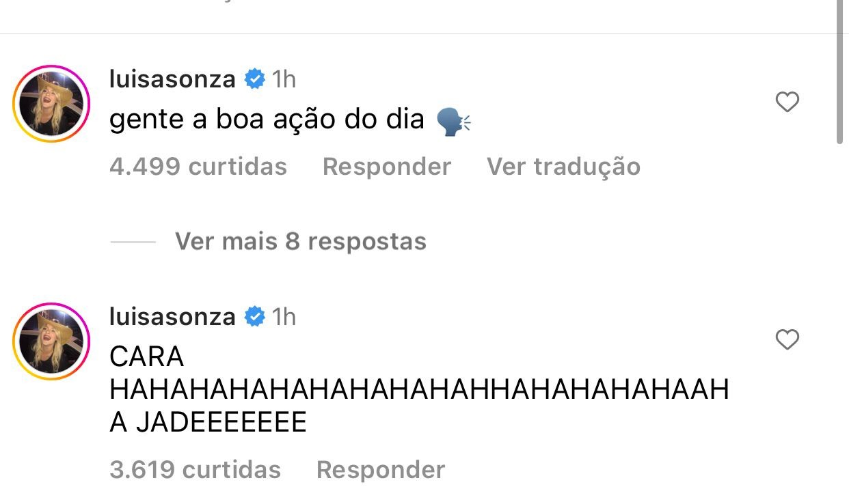
Task: Select the timestamp on the first comment
Action: pyautogui.click(x=283, y=79)
